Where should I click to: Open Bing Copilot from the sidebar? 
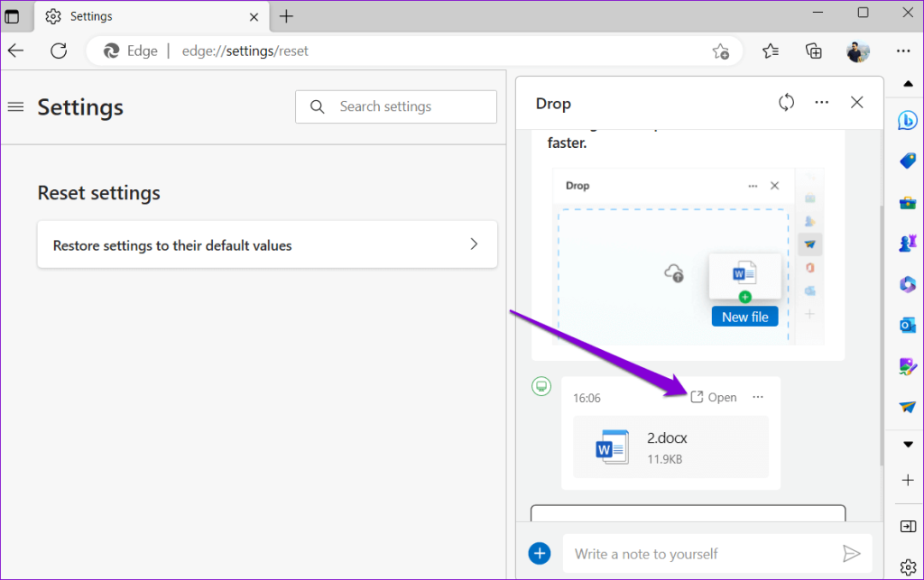pos(908,120)
